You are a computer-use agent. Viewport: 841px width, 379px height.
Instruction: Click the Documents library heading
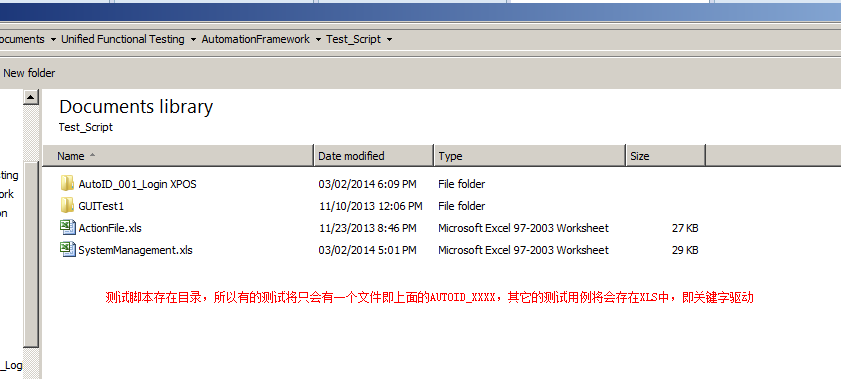click(136, 107)
